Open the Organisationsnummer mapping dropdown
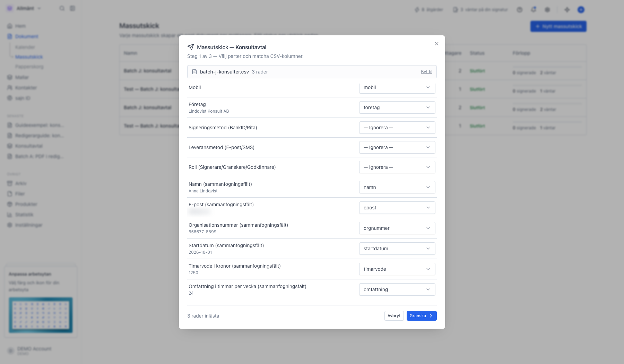 pyautogui.click(x=397, y=228)
